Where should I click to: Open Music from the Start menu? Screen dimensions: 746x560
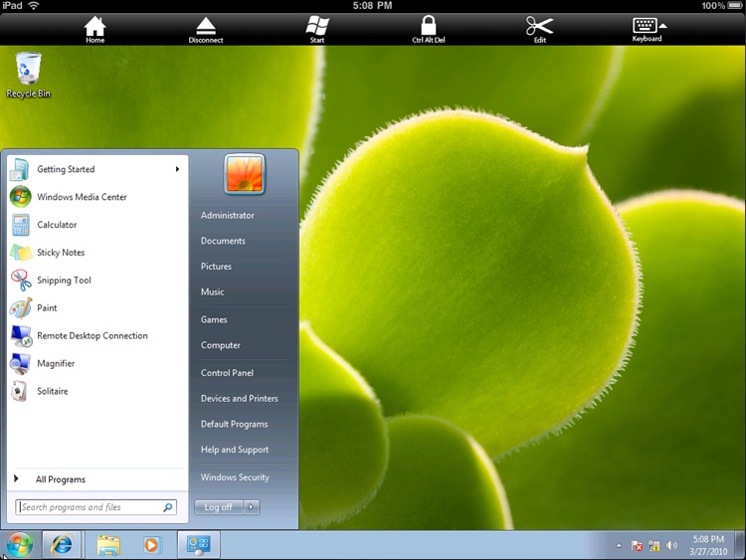(x=212, y=291)
